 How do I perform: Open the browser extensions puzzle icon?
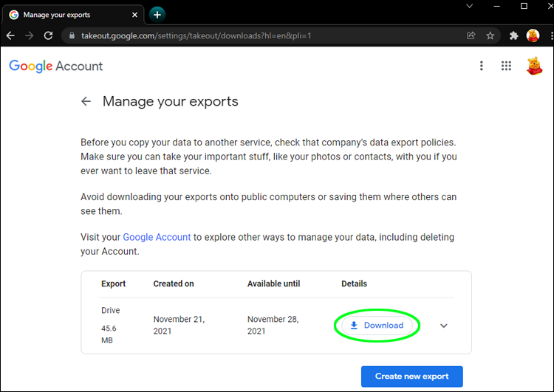pyautogui.click(x=514, y=35)
